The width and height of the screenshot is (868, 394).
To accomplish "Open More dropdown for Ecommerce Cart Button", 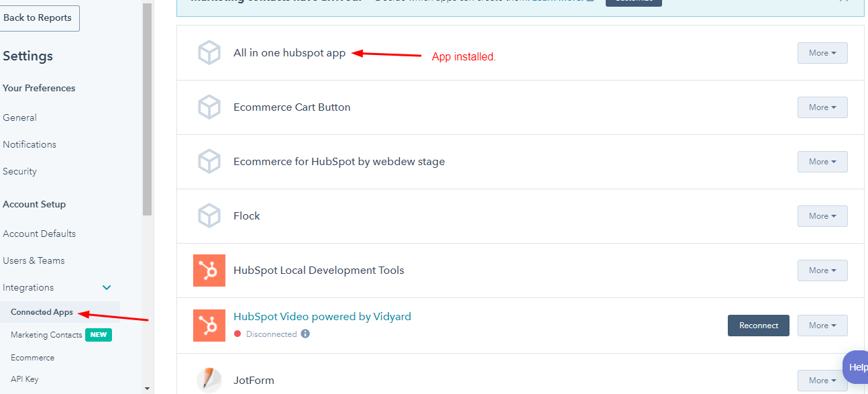I will 822,107.
